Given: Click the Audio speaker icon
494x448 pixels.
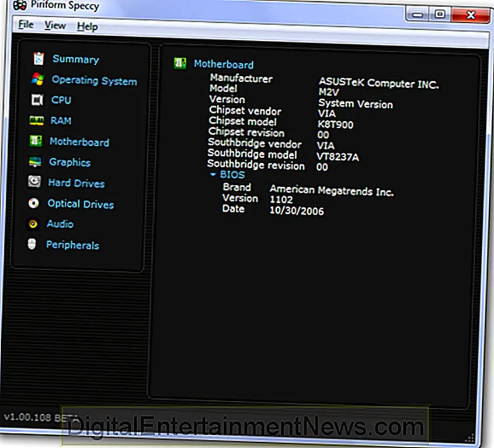Looking at the screenshot, I should tap(33, 224).
